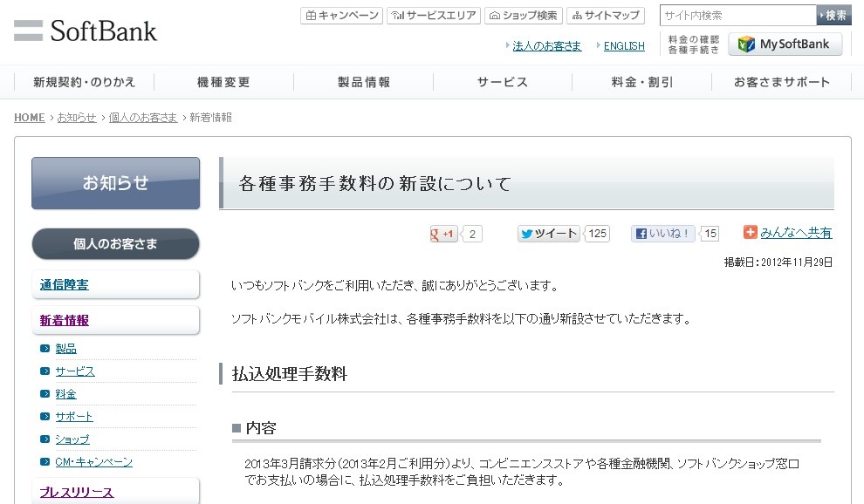This screenshot has height=504, width=864.
Task: Open the 新着情報 sidebar link
Action: click(64, 321)
